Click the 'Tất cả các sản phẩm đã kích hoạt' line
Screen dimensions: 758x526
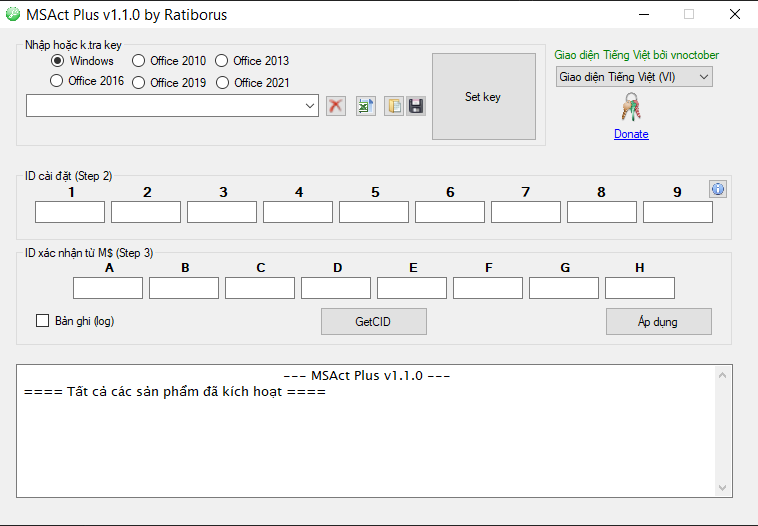click(175, 392)
